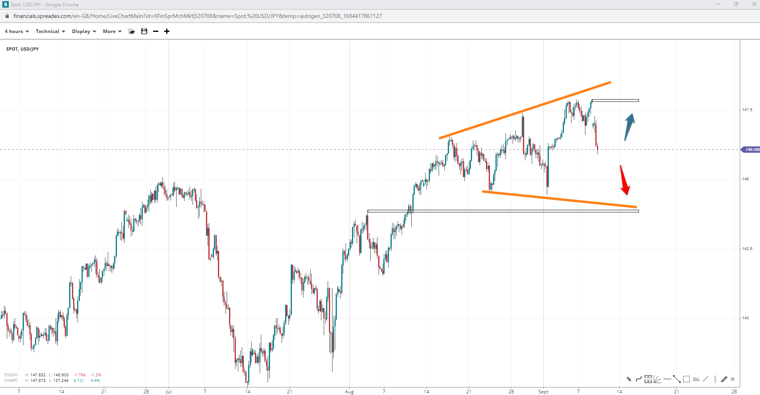Click the 145 price axis label

[745, 179]
